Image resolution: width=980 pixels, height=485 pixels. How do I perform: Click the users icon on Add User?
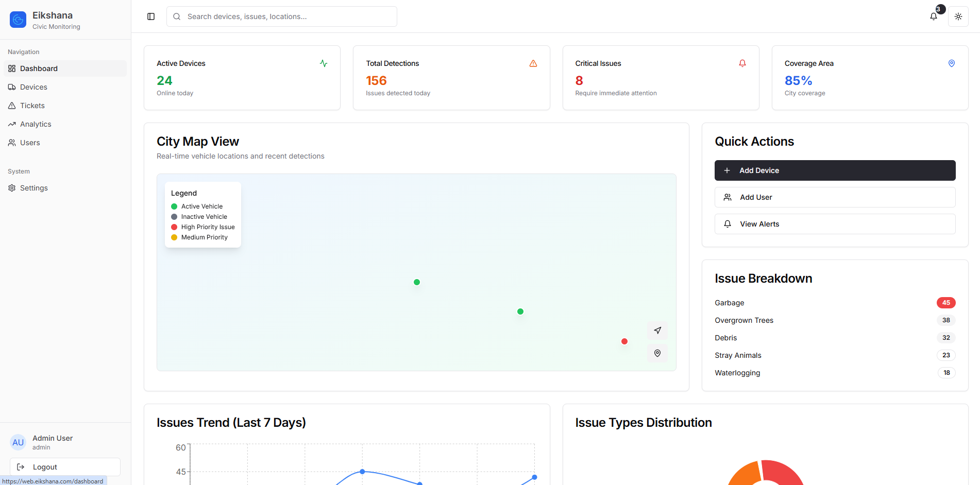coord(728,197)
